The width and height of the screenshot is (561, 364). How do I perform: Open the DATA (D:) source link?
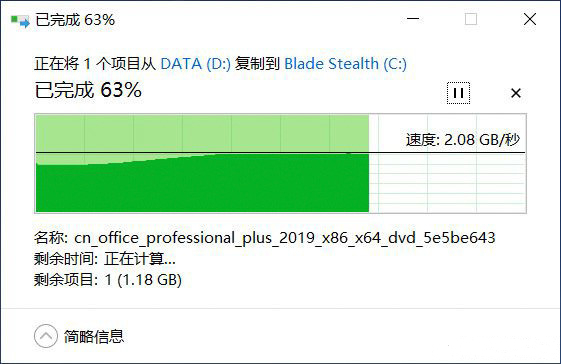pyautogui.click(x=195, y=64)
